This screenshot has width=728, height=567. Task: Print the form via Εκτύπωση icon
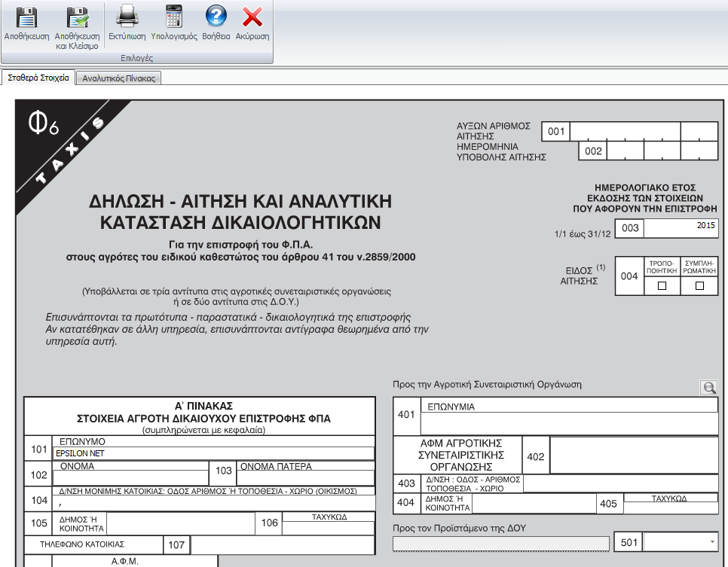click(127, 23)
